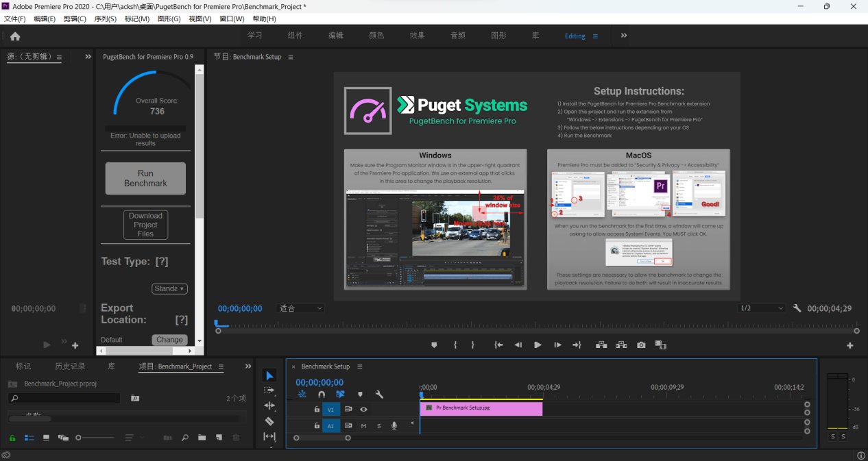Add marker in Program Monitor
This screenshot has width=868, height=461.
tap(434, 345)
